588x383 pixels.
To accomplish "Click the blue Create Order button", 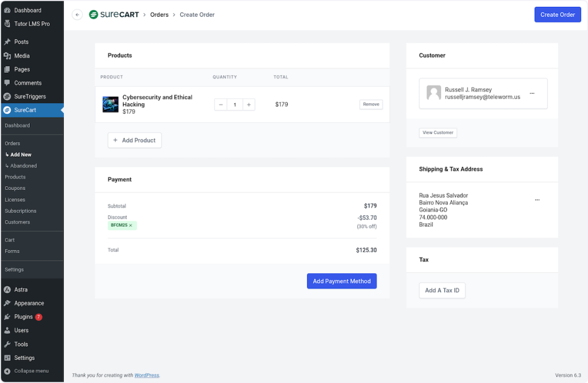I will [557, 15].
